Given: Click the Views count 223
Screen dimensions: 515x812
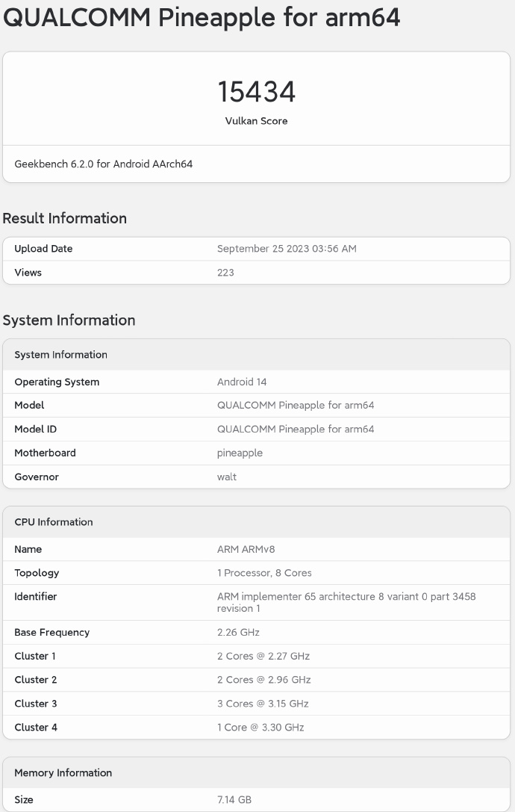Looking at the screenshot, I should pyautogui.click(x=225, y=273).
